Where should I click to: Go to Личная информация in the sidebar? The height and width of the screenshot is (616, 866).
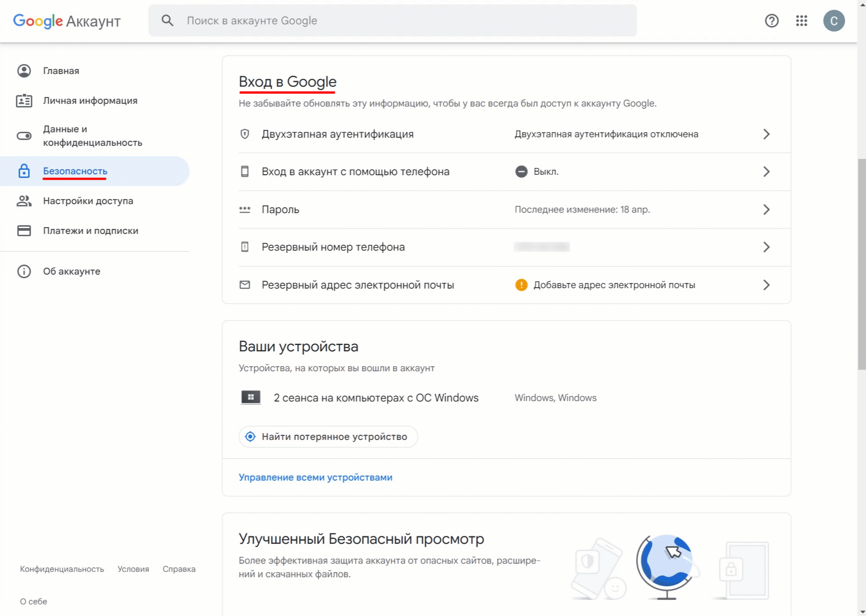(90, 101)
